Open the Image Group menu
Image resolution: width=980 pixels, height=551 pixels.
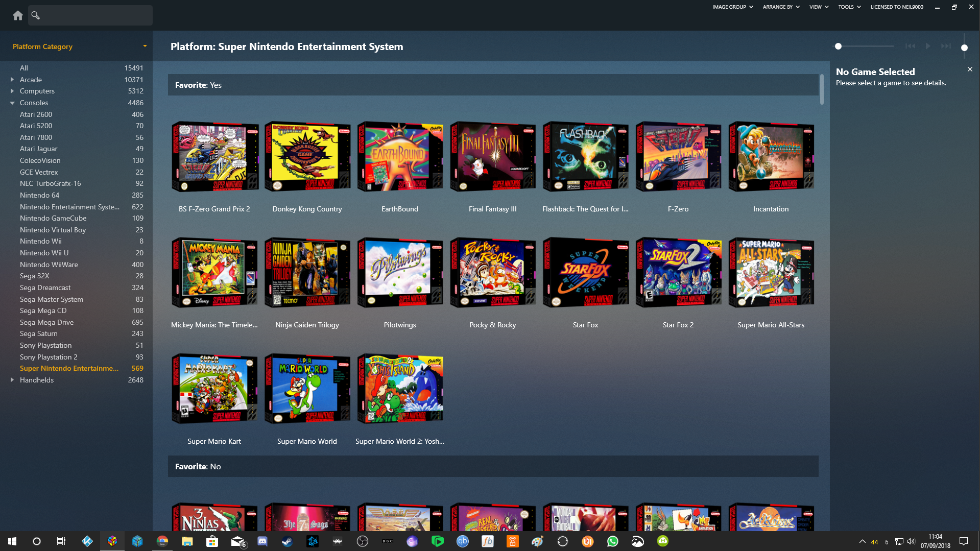(x=732, y=7)
